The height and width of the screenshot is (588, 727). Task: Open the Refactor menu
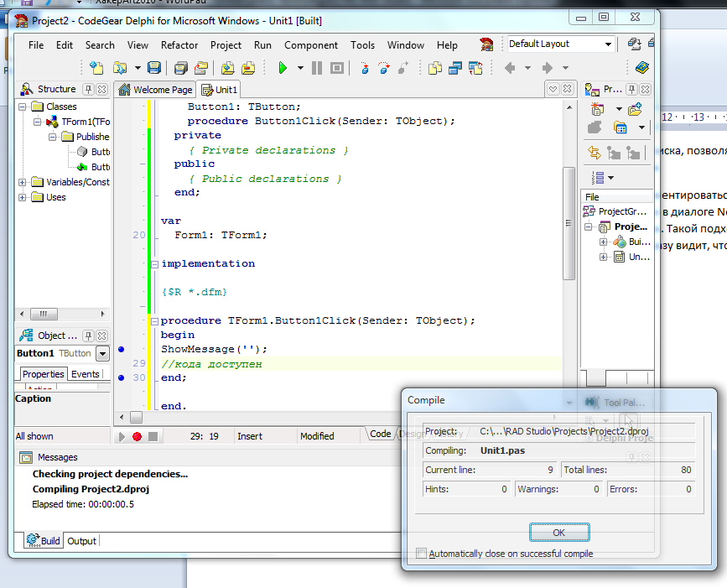(x=179, y=45)
